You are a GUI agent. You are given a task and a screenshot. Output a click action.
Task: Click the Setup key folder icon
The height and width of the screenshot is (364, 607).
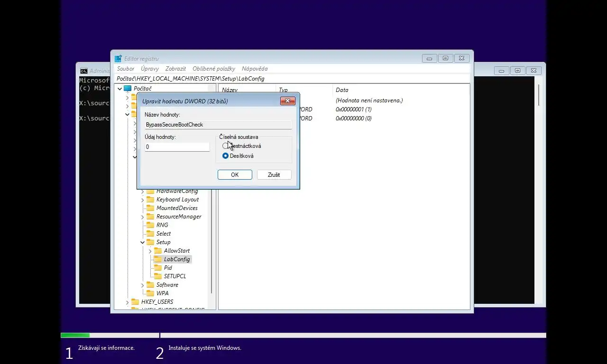click(x=150, y=242)
